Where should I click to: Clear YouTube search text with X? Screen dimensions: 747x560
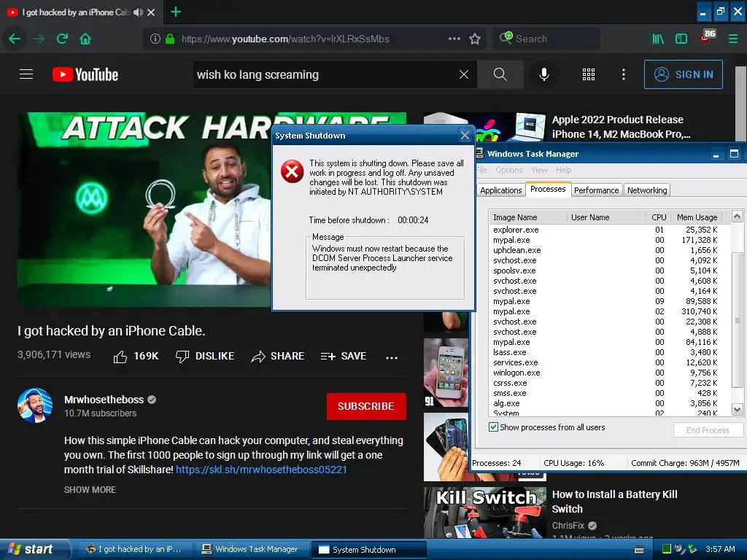463,74
